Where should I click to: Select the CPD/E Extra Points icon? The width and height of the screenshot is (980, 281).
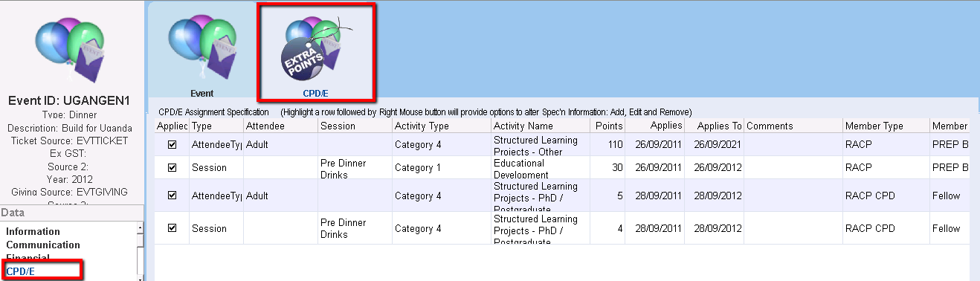point(317,51)
